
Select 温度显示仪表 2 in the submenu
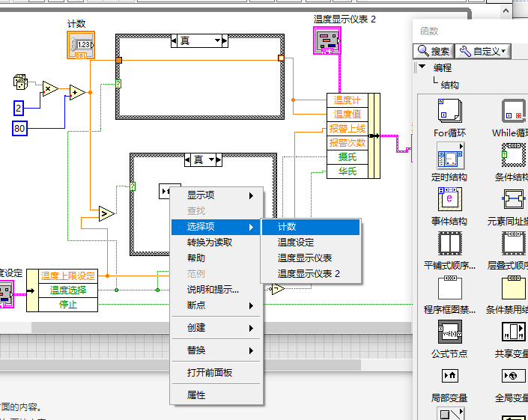pos(311,273)
